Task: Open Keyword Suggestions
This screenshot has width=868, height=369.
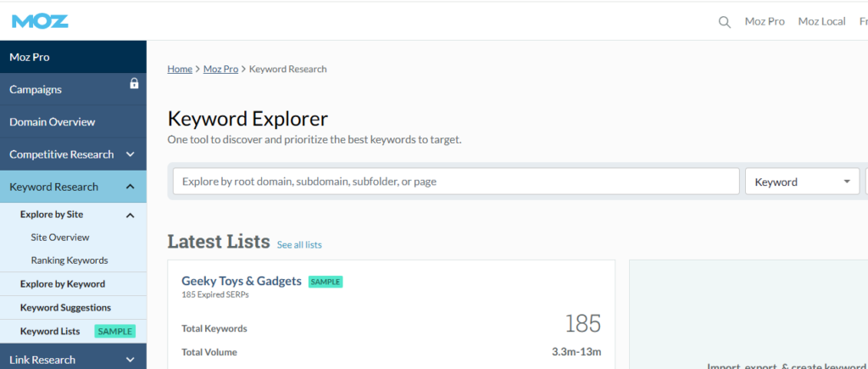Action: click(65, 307)
